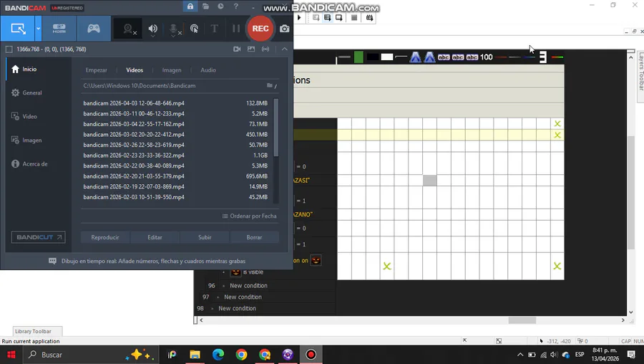This screenshot has height=364, width=644.
Task: Toggle speaker sound recording in Bandicam
Action: (x=153, y=29)
